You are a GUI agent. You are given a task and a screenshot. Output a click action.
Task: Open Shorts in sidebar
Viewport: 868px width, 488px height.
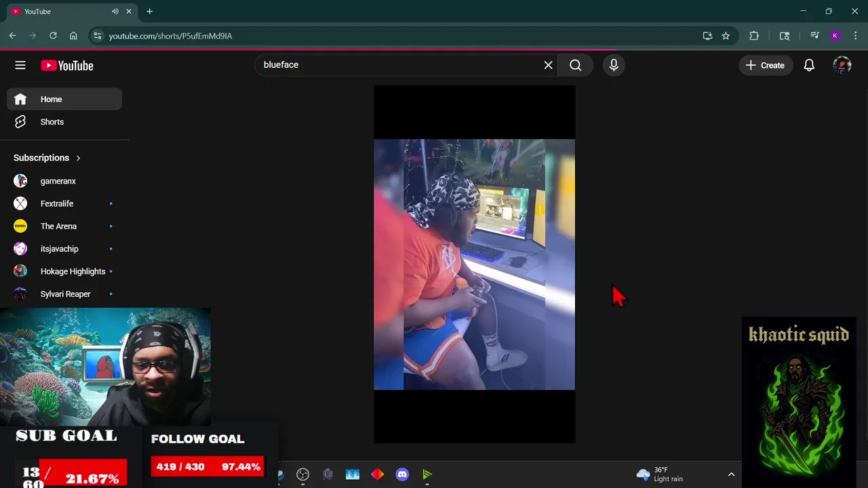click(64, 122)
